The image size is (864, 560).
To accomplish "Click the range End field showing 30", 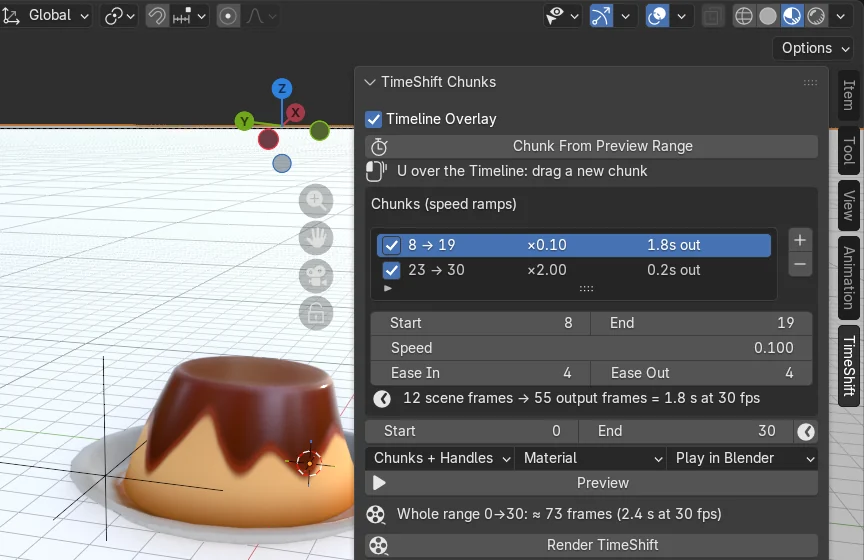I will [x=686, y=431].
